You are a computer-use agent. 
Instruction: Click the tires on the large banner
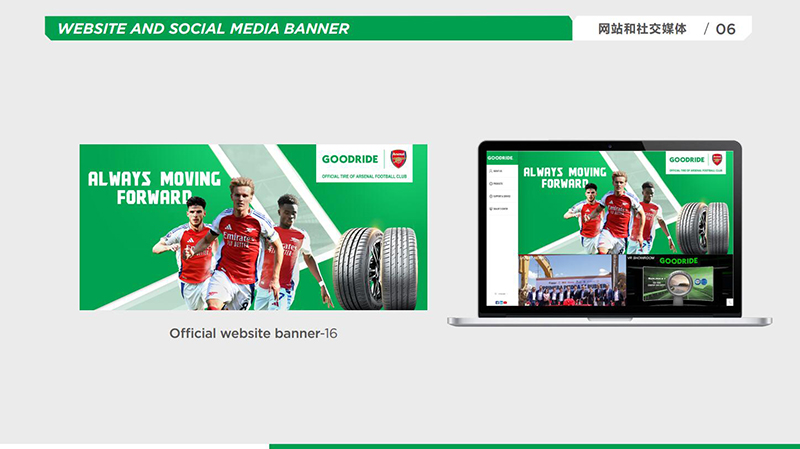[375, 268]
